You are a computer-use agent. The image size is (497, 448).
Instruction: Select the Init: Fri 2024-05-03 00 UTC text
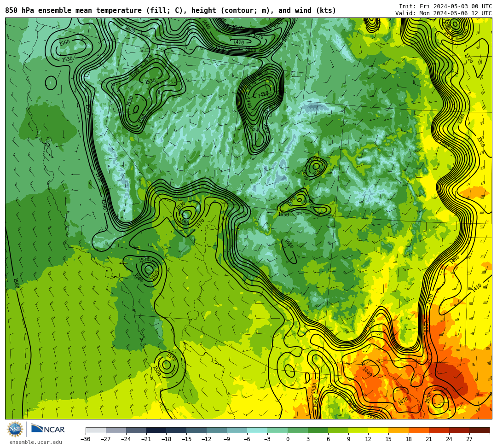(x=445, y=6)
